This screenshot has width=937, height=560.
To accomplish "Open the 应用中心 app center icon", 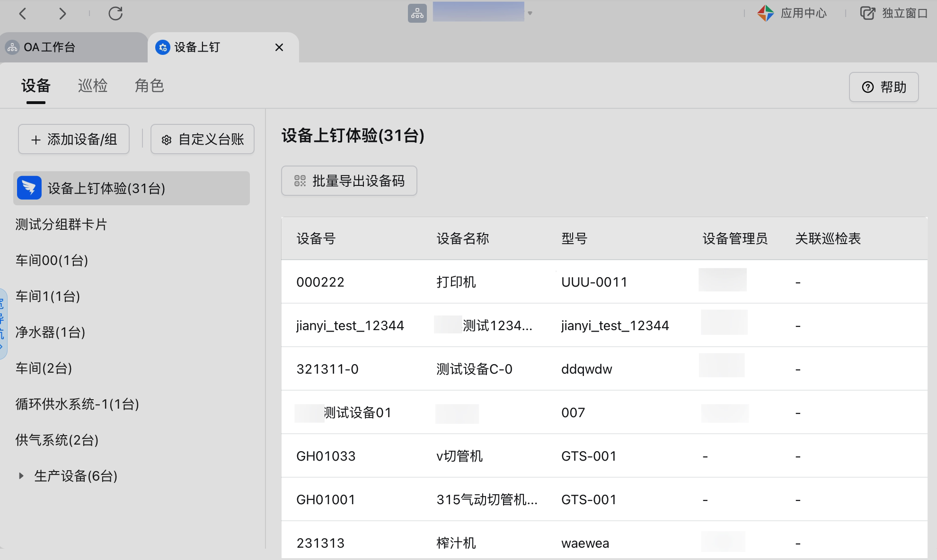I will [x=765, y=13].
